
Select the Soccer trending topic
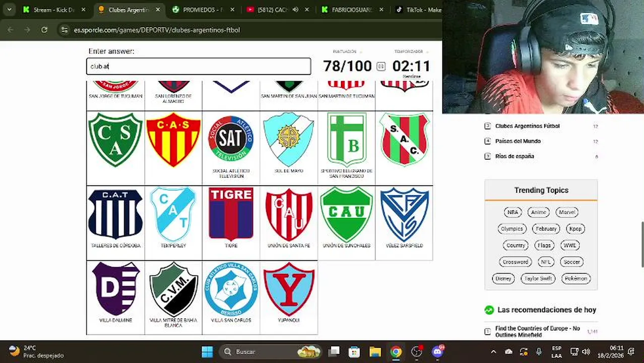click(x=571, y=262)
